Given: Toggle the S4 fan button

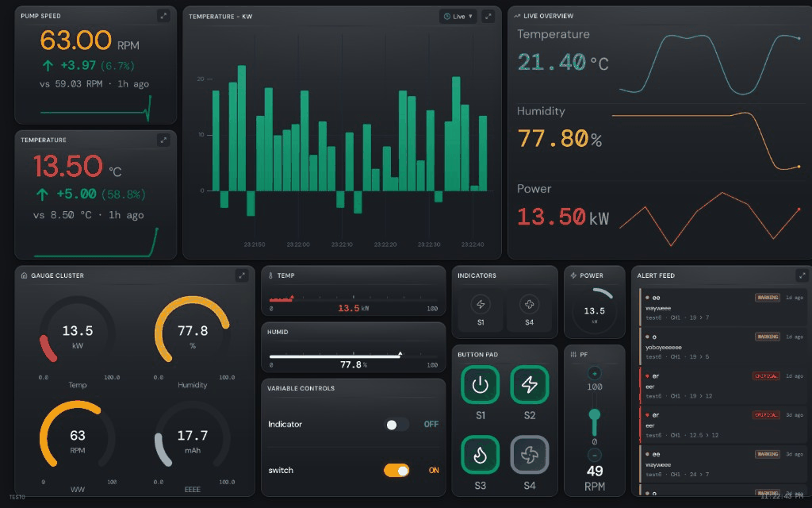Looking at the screenshot, I should point(529,455).
